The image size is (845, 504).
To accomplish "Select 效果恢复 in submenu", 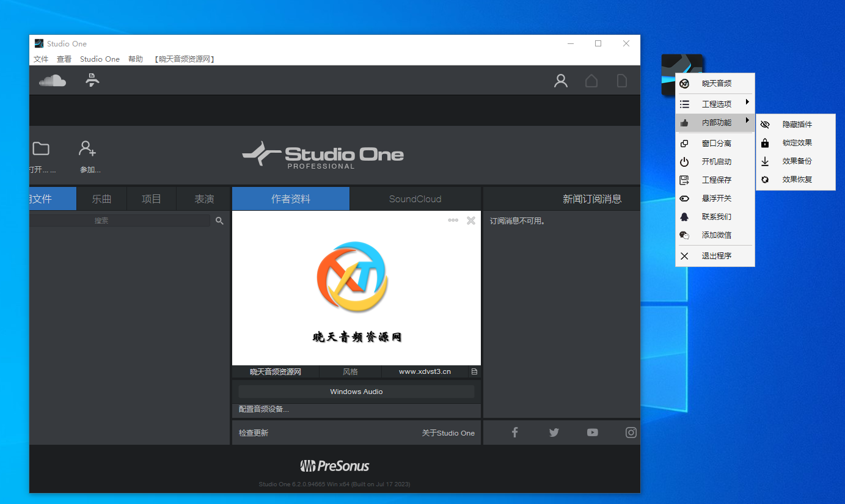I will [x=796, y=180].
